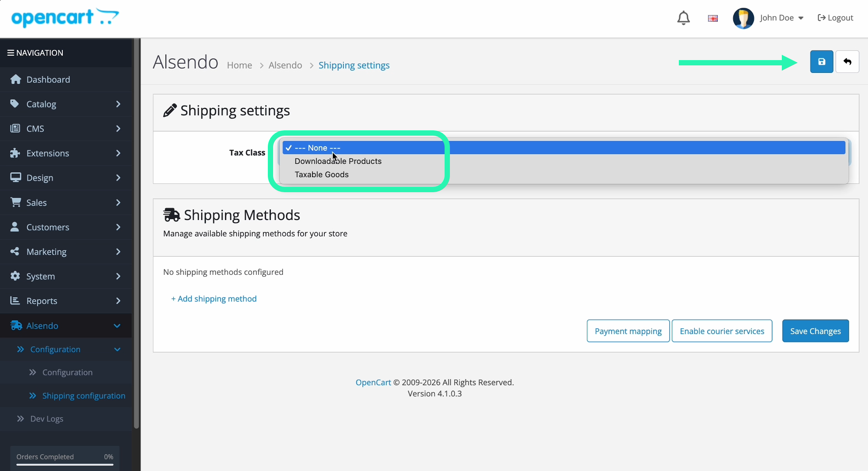Expand the Catalog menu chevron
The height and width of the screenshot is (471, 868).
[118, 104]
